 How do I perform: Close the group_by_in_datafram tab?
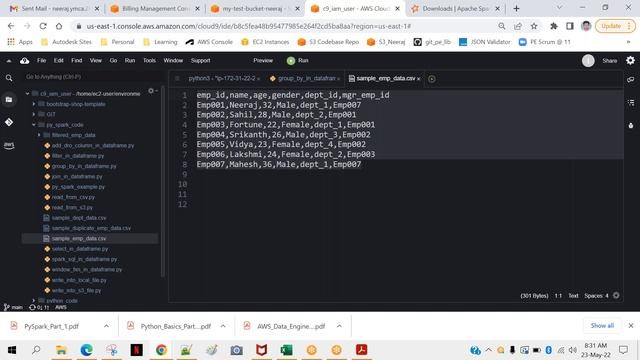pos(338,79)
